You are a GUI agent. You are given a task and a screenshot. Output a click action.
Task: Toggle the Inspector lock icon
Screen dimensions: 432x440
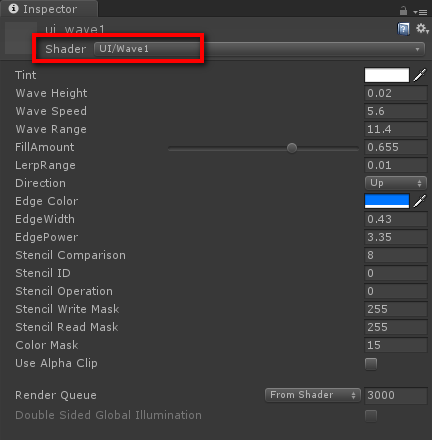pyautogui.click(x=403, y=11)
